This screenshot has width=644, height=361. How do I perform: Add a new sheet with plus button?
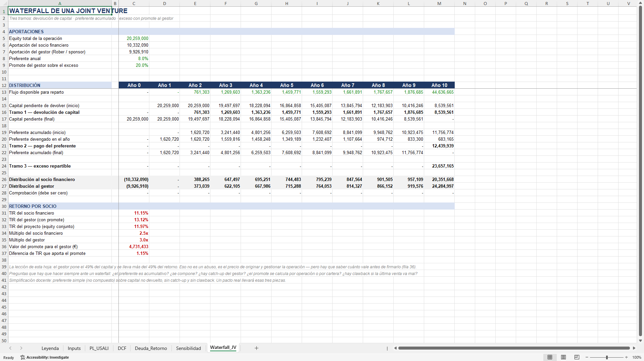[256, 348]
